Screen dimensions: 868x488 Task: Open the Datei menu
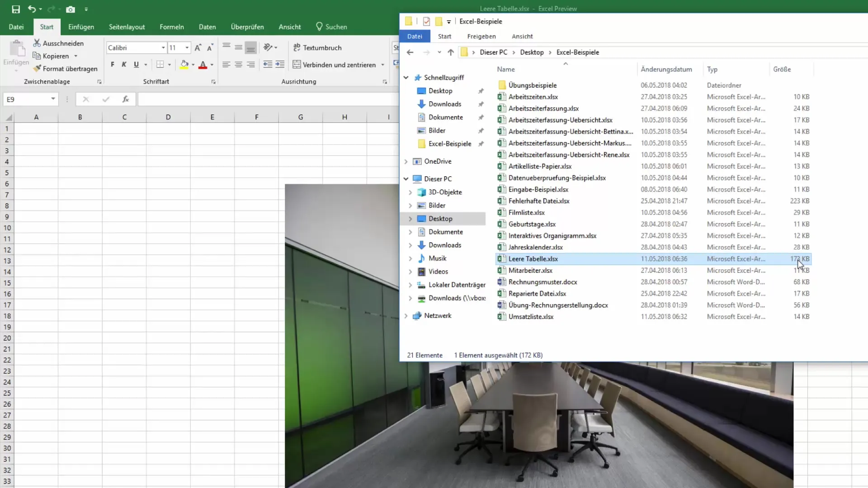click(15, 27)
